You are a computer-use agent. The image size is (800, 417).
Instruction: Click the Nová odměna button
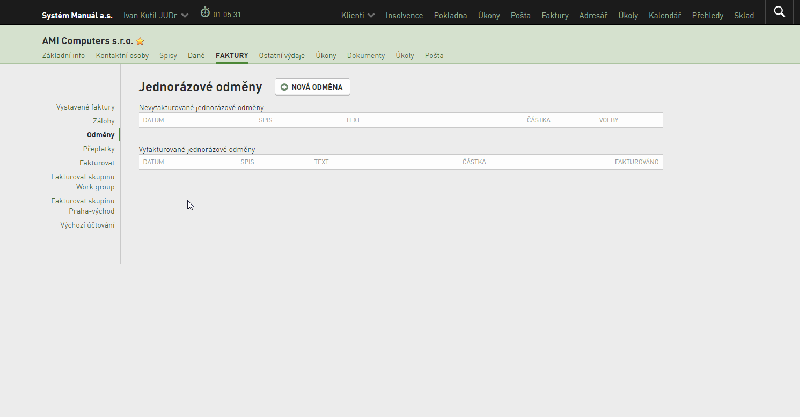click(x=312, y=87)
